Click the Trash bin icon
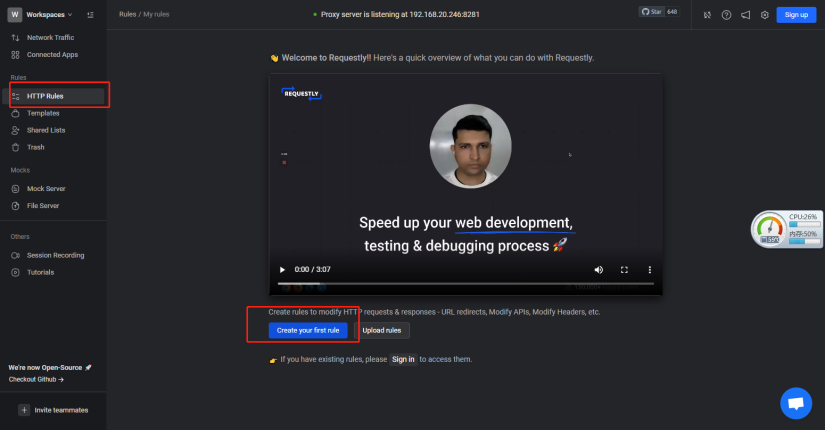The image size is (825, 430). [15, 147]
